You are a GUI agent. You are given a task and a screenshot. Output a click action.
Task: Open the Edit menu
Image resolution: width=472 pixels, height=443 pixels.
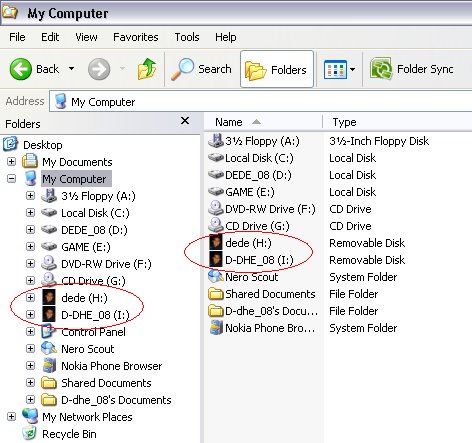point(50,37)
